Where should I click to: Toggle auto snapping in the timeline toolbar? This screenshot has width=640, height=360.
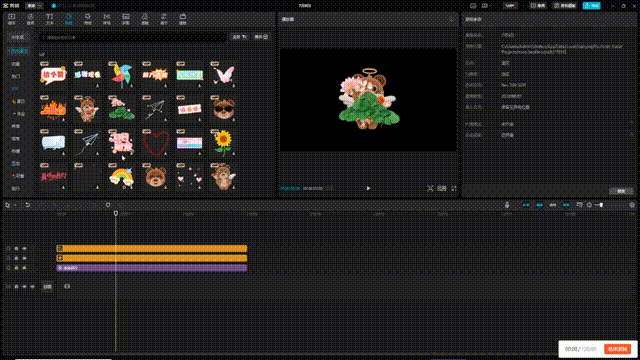(539, 205)
